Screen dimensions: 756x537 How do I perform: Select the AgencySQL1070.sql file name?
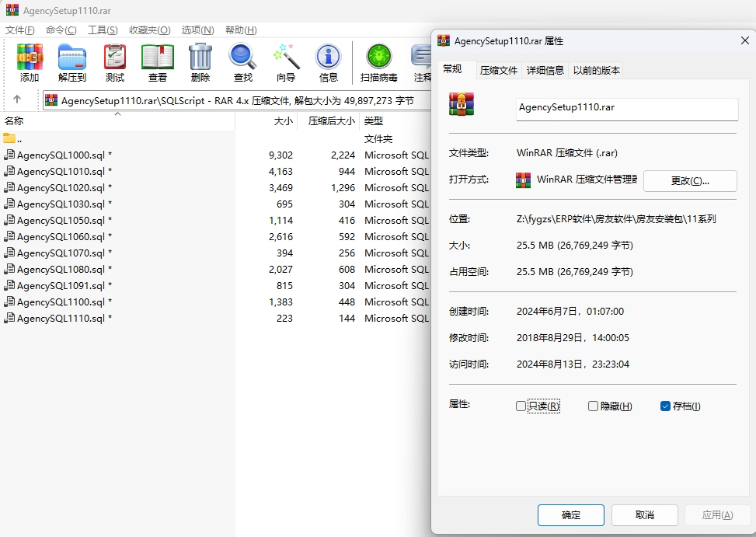tap(61, 253)
